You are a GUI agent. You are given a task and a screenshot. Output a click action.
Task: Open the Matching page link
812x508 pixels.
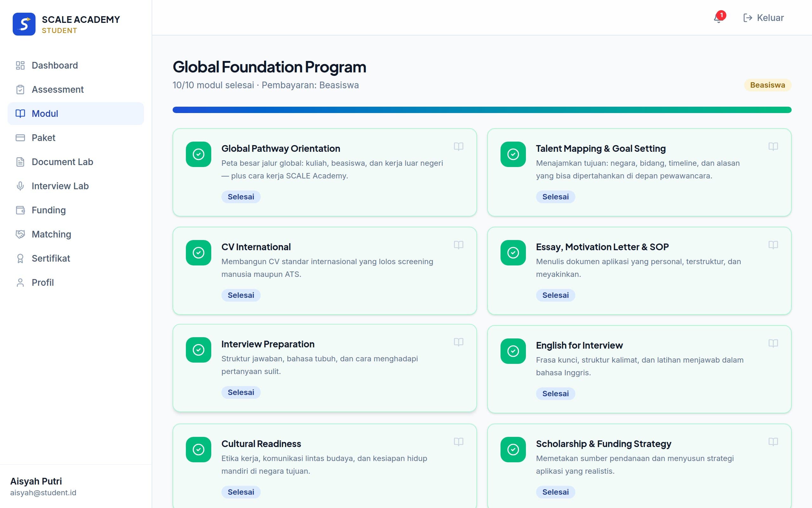(x=76, y=234)
